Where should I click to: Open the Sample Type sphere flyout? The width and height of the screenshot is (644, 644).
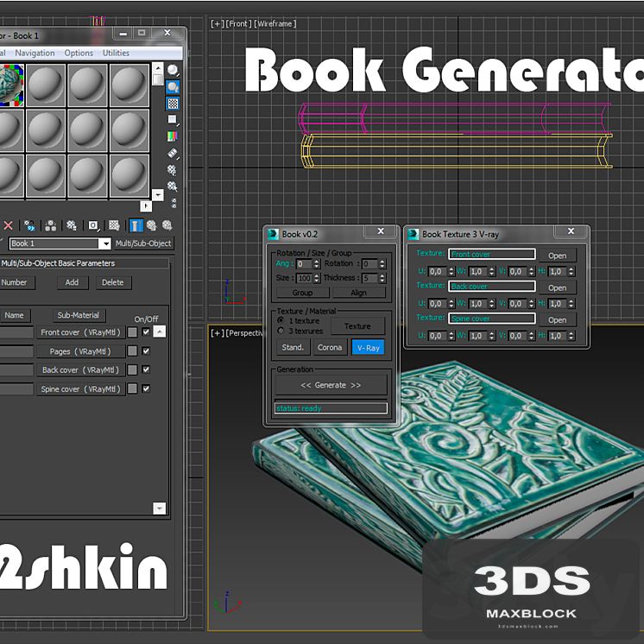[x=173, y=70]
